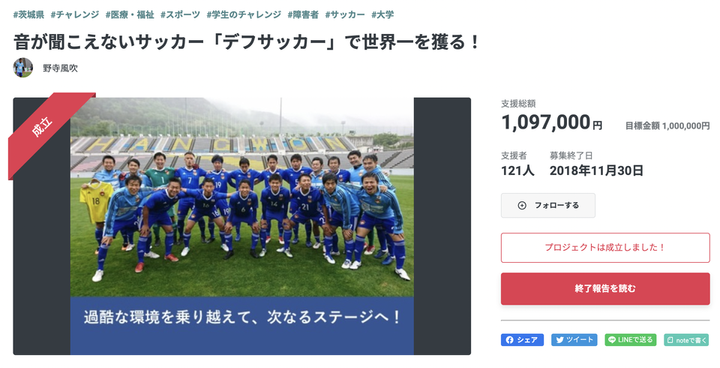This screenshot has height=368, width=720.
Task: Open the note share button
Action: pos(686,340)
